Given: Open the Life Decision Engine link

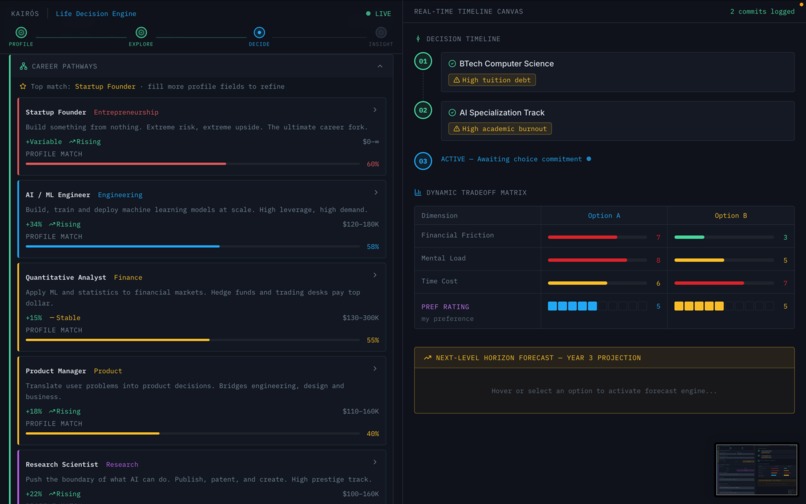Looking at the screenshot, I should 96,13.
